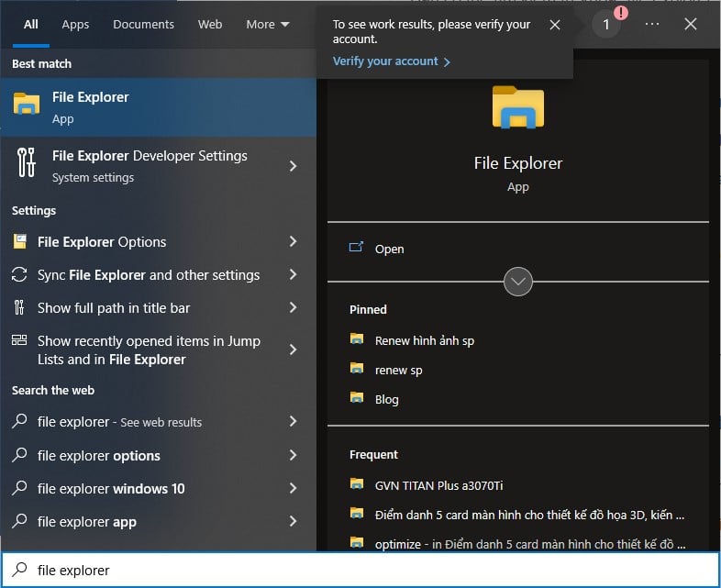Viewport: 721px width, 588px height.
Task: Open frequent item 'Điểm danh 5 card màn hình cho thiết kế đồ họa 3D'
Action: [529, 515]
